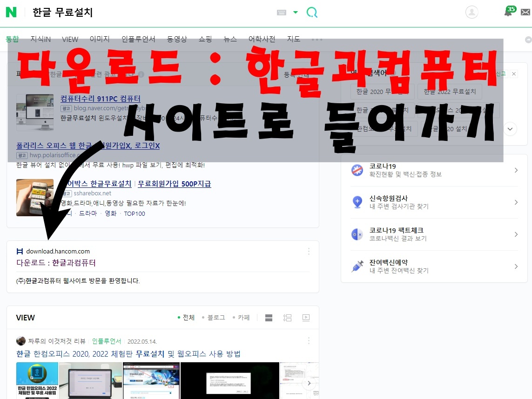Switch VIEW to video layout icon
Image resolution: width=532 pixels, height=399 pixels.
[306, 318]
